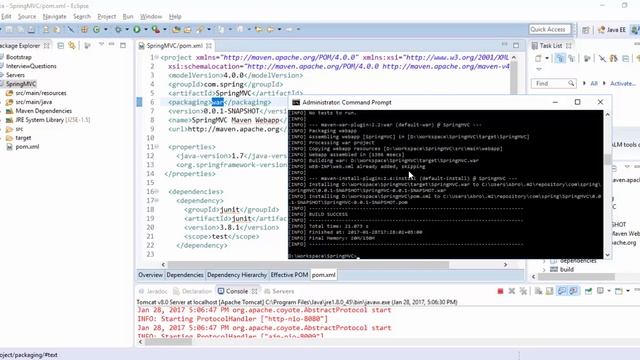
Task: Toggle Scheduled view in Task List
Action: 571,58
